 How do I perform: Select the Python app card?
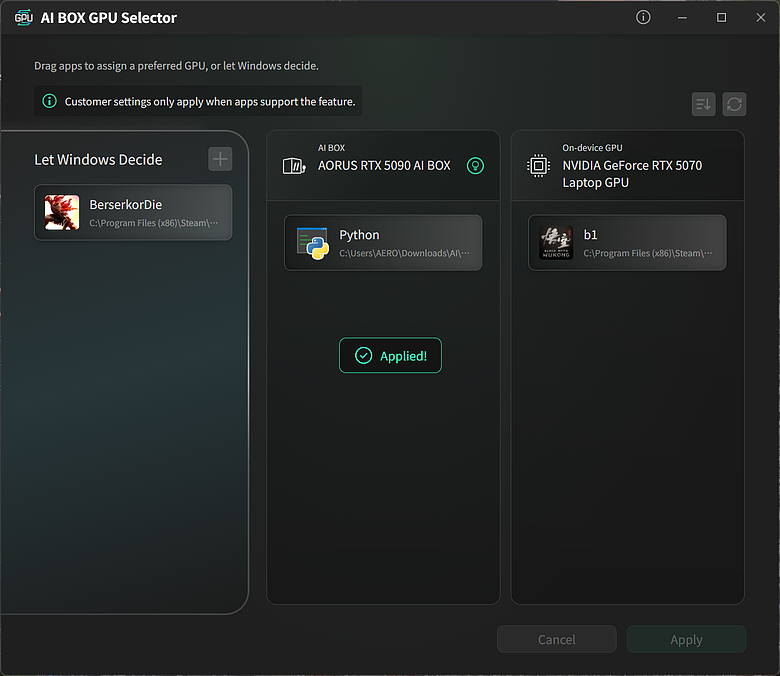pos(383,243)
